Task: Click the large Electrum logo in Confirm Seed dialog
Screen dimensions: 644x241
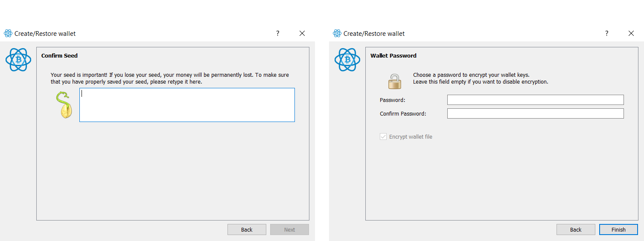Action: pos(18,59)
